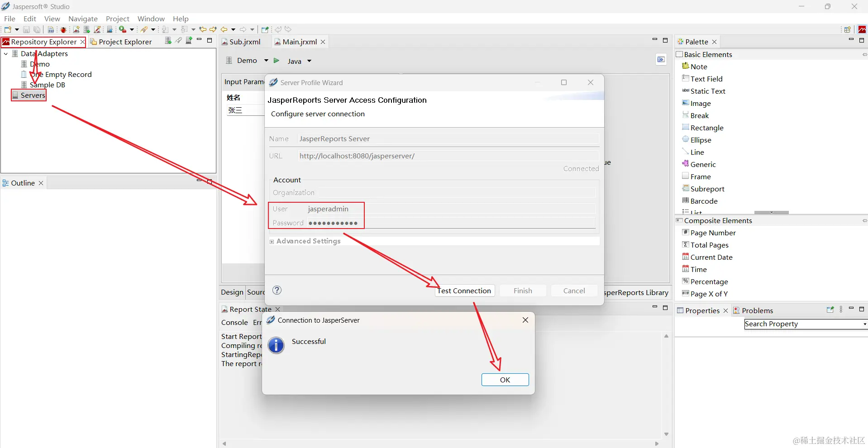Image resolution: width=868 pixels, height=448 pixels.
Task: Click Cancel in Server Profile Wizard
Action: (574, 291)
